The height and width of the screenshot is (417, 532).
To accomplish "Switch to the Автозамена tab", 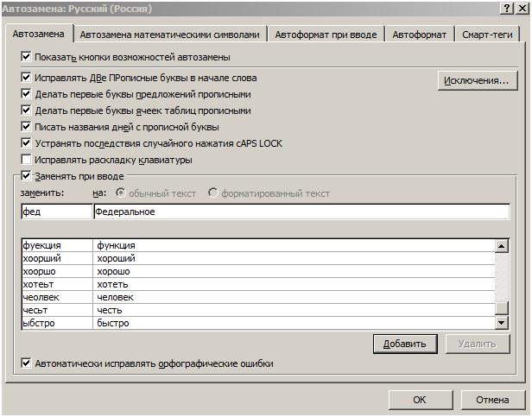I will [38, 34].
